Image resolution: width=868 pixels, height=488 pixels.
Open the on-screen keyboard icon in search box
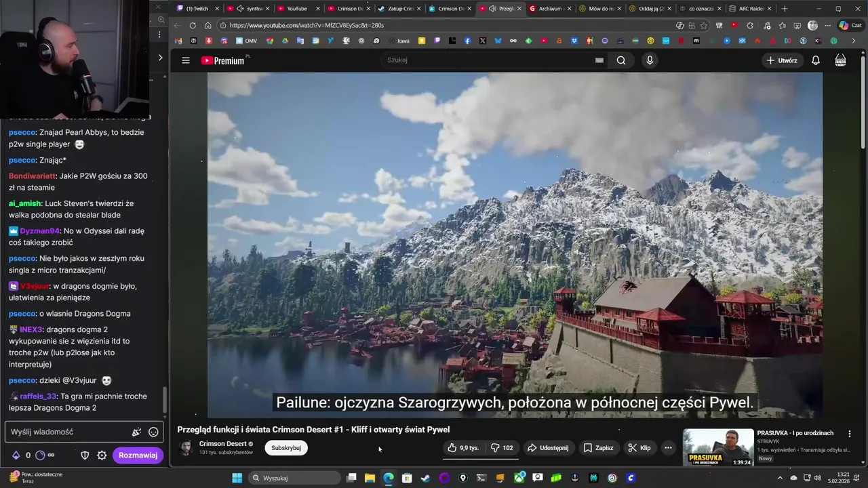(x=599, y=60)
